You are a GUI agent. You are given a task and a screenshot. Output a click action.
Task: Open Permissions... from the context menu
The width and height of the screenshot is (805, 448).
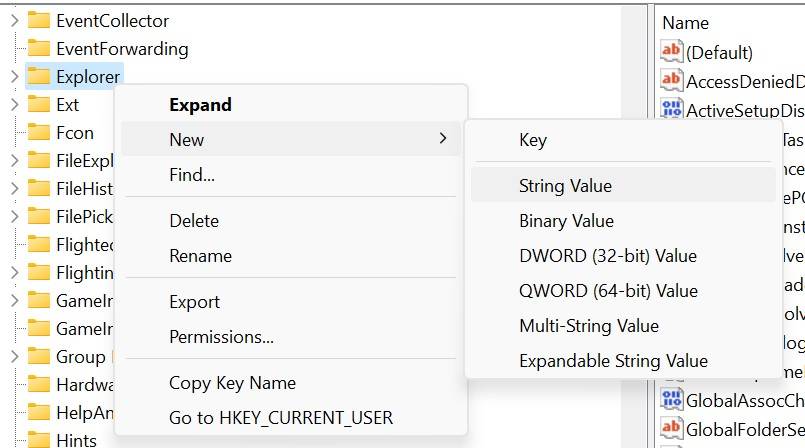tap(291, 337)
